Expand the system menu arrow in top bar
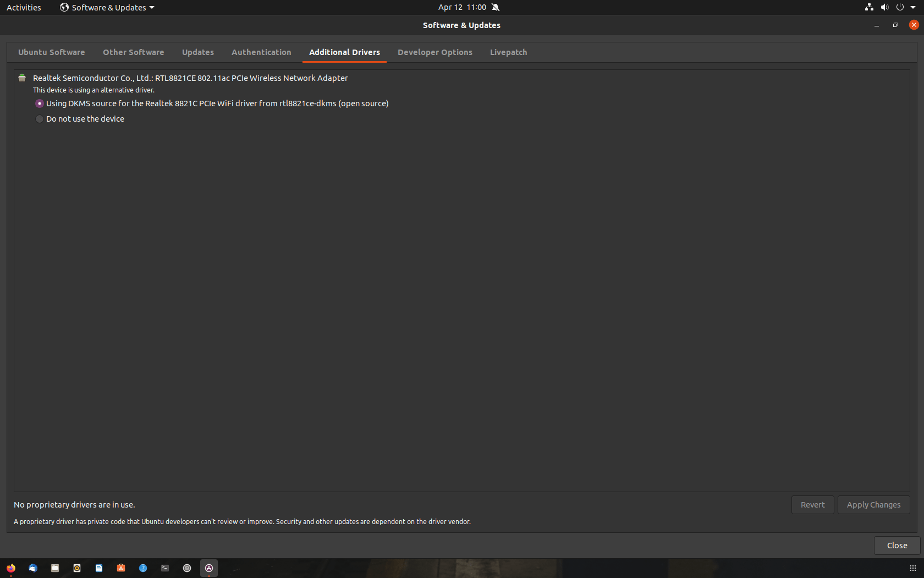 coord(913,7)
